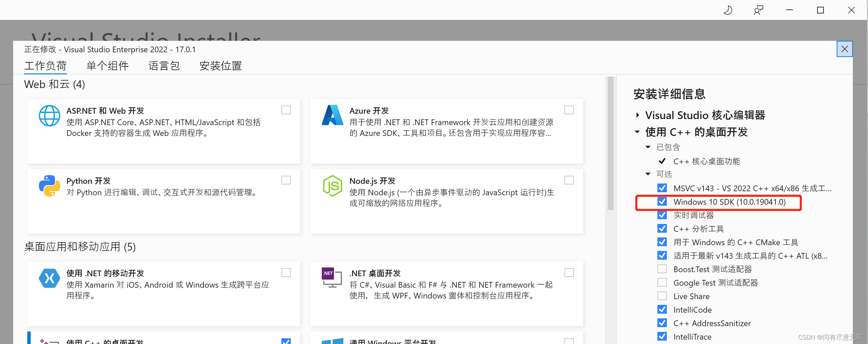The height and width of the screenshot is (344, 868).
Task: Switch to 语言包 tab
Action: coord(164,66)
